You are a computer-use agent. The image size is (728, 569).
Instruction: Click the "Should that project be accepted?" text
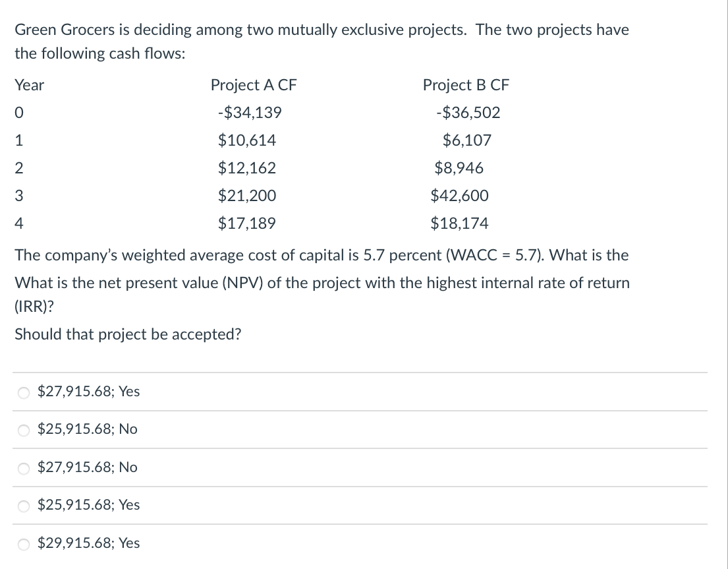[128, 334]
